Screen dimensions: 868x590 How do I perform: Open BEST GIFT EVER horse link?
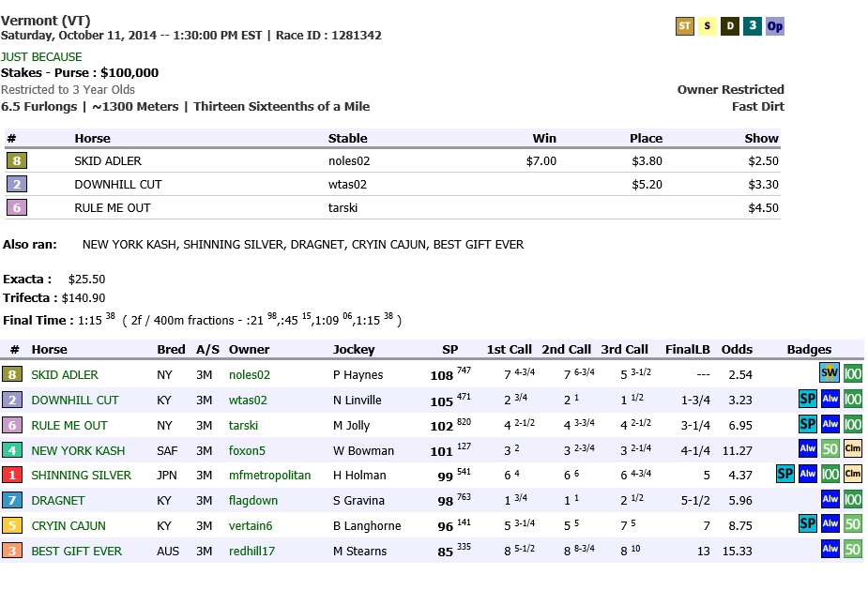tap(76, 552)
